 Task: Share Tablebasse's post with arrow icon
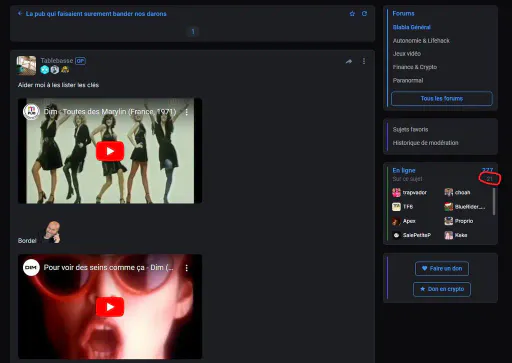pos(349,61)
